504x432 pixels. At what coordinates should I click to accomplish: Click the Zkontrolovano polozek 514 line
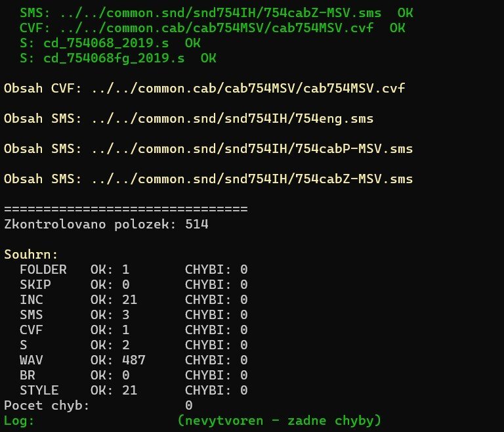point(106,225)
